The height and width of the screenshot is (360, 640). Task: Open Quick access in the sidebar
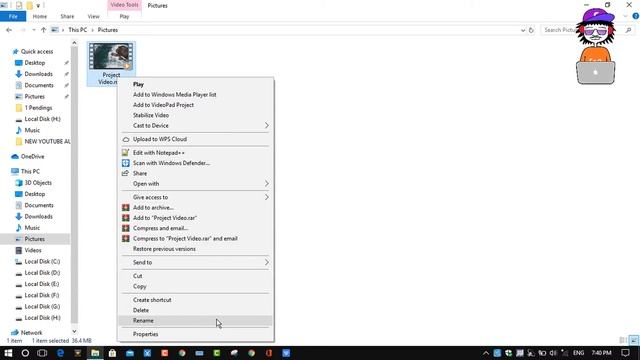(37, 51)
